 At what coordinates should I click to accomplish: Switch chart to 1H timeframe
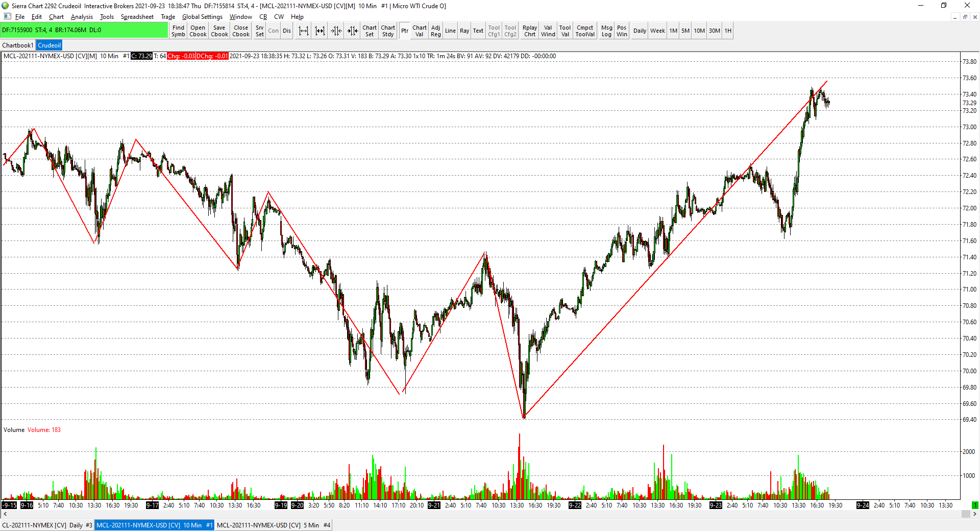(x=728, y=31)
